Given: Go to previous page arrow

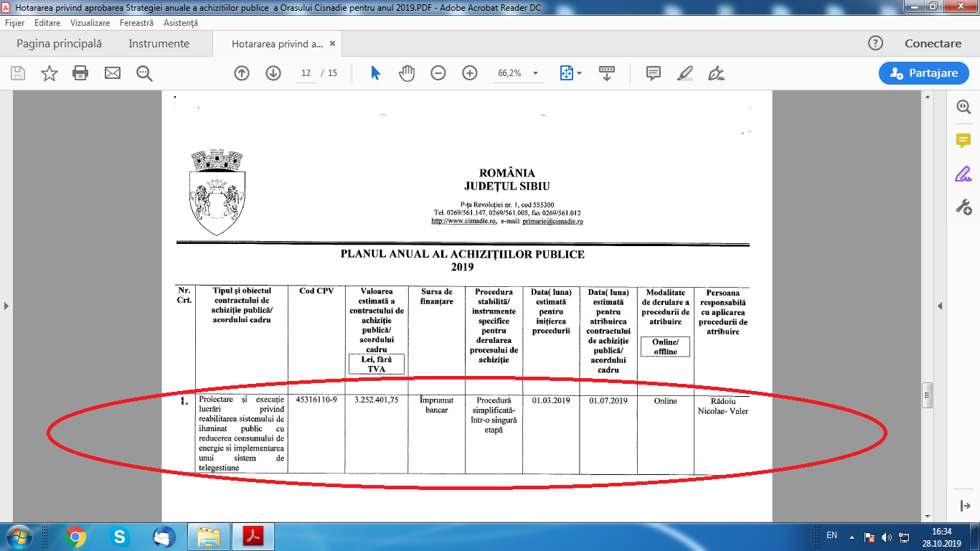Looking at the screenshot, I should [x=242, y=73].
